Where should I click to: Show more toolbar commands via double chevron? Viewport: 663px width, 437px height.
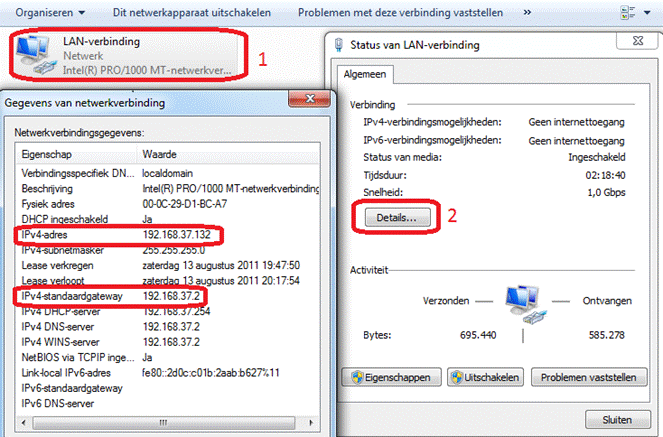[x=527, y=12]
